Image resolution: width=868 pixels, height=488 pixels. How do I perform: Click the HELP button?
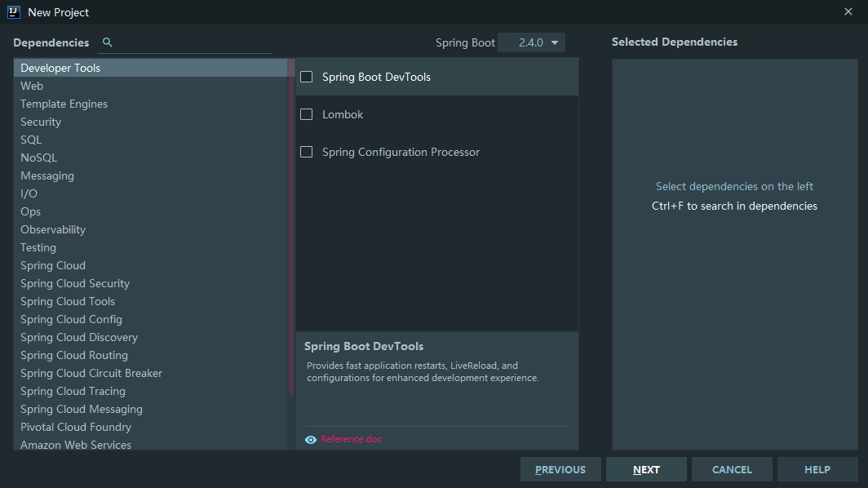click(x=817, y=469)
